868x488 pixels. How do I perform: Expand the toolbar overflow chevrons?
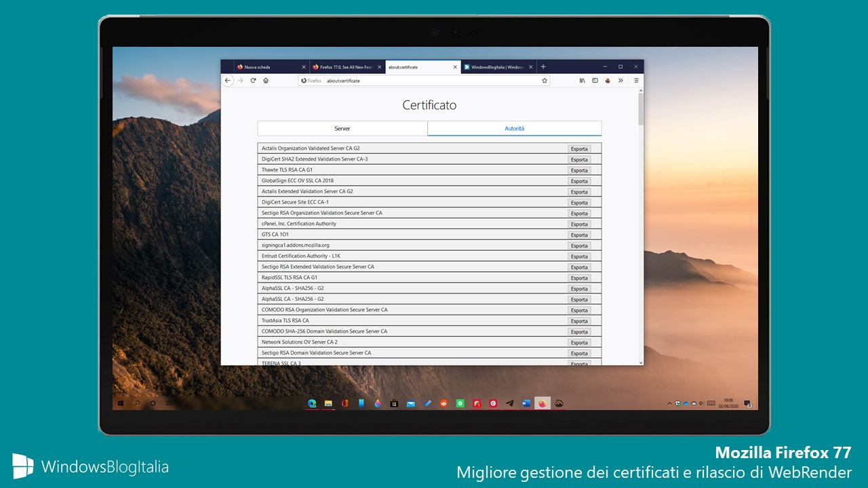point(621,80)
